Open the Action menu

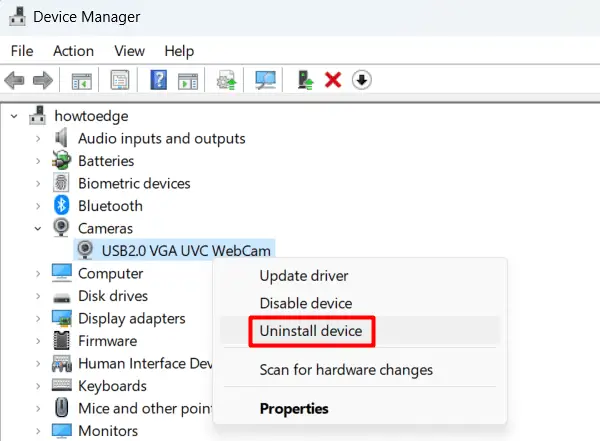coord(73,51)
